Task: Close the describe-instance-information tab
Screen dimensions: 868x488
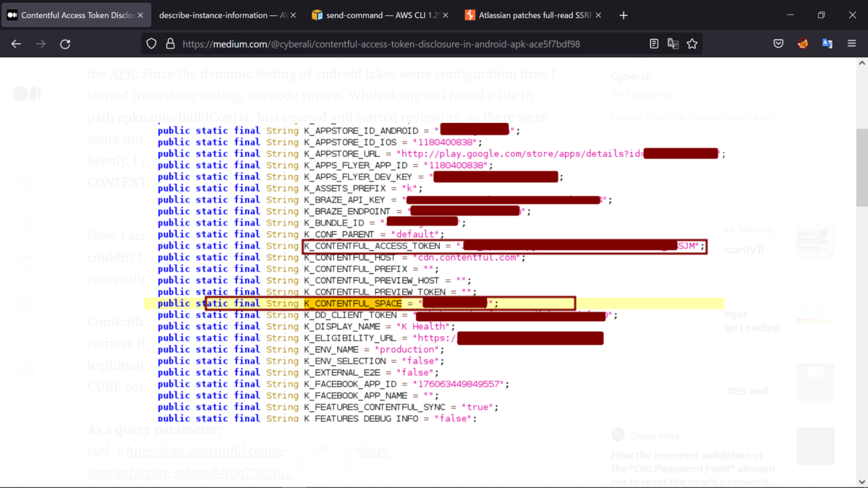Action: coord(294,15)
